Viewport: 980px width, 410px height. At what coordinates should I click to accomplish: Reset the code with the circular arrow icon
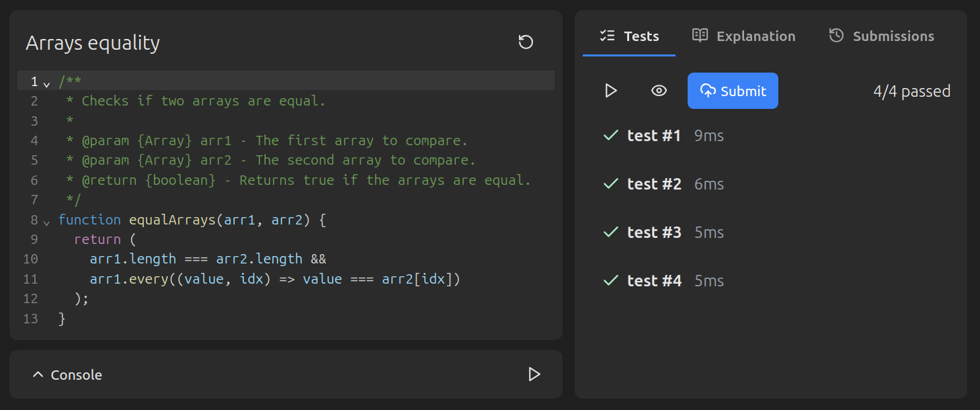[526, 42]
